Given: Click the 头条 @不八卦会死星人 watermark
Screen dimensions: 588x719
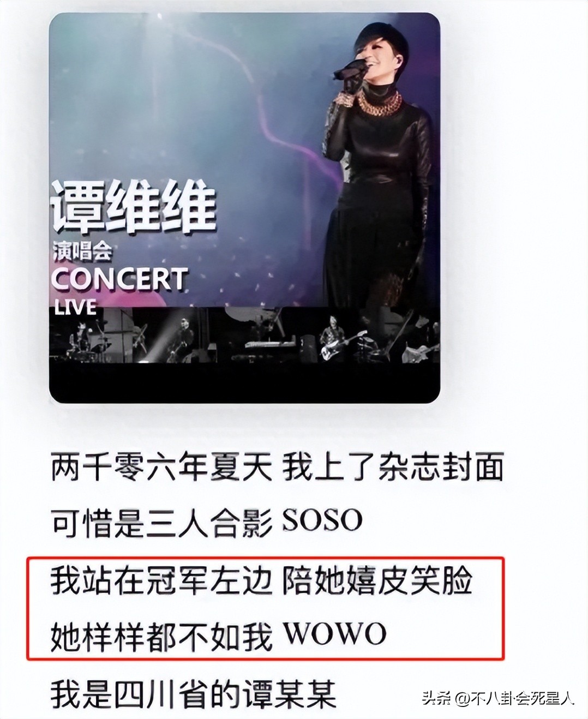Looking at the screenshot, I should [498, 698].
